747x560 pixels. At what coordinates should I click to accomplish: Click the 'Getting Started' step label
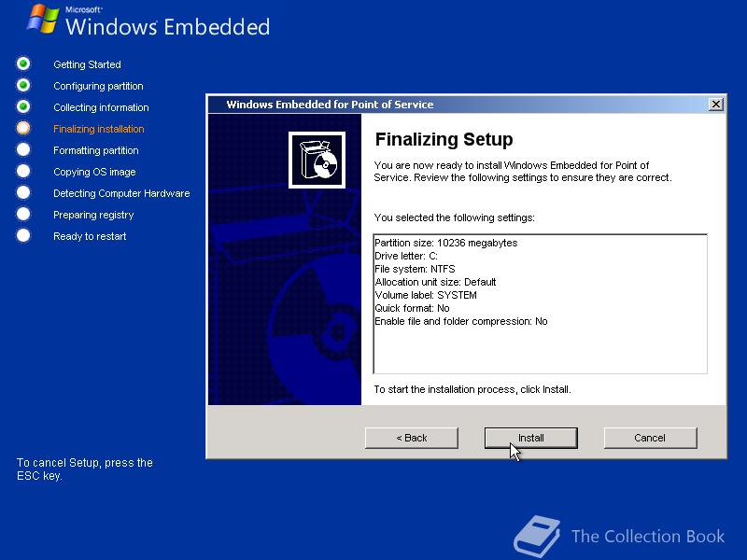click(x=87, y=64)
